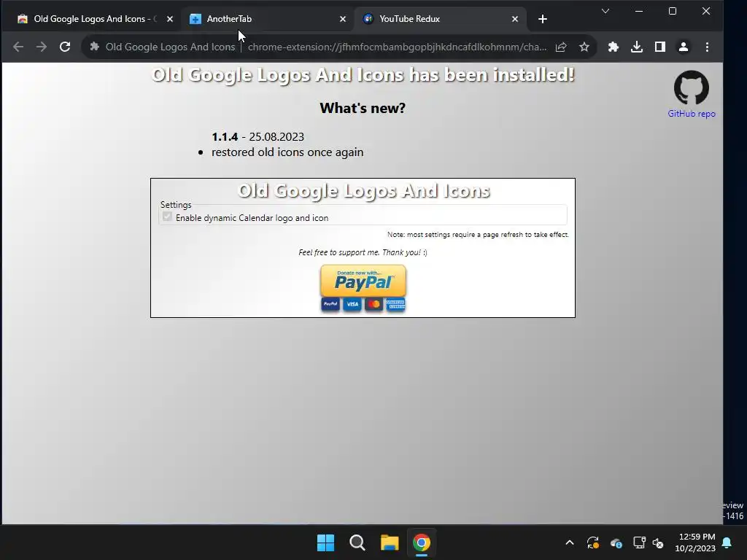Toggle the browser side panel
The height and width of the screenshot is (560, 747).
point(660,47)
